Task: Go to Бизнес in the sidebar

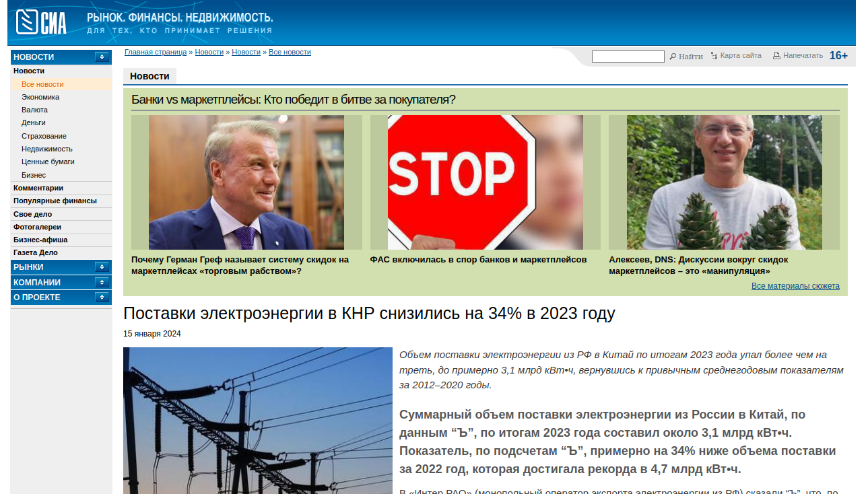Action: point(34,175)
